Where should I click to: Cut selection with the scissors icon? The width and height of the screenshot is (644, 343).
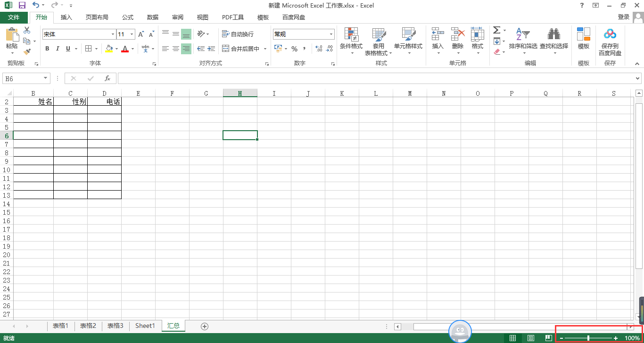(27, 31)
